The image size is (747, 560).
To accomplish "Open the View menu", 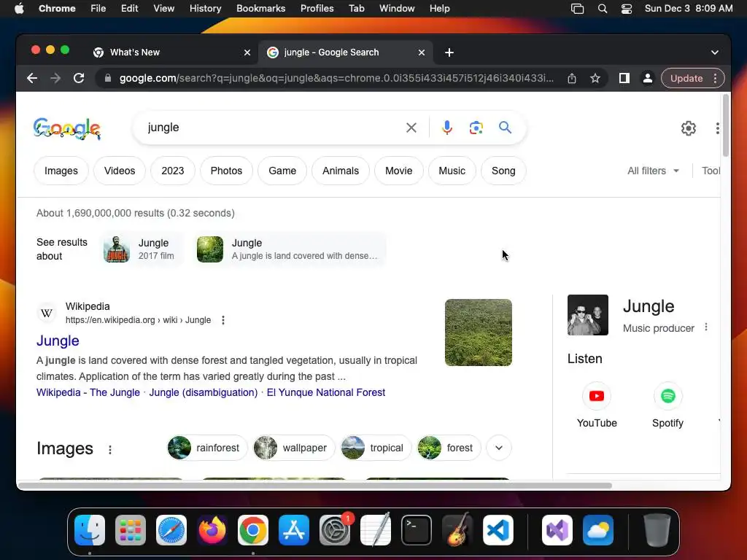I will pos(163,9).
